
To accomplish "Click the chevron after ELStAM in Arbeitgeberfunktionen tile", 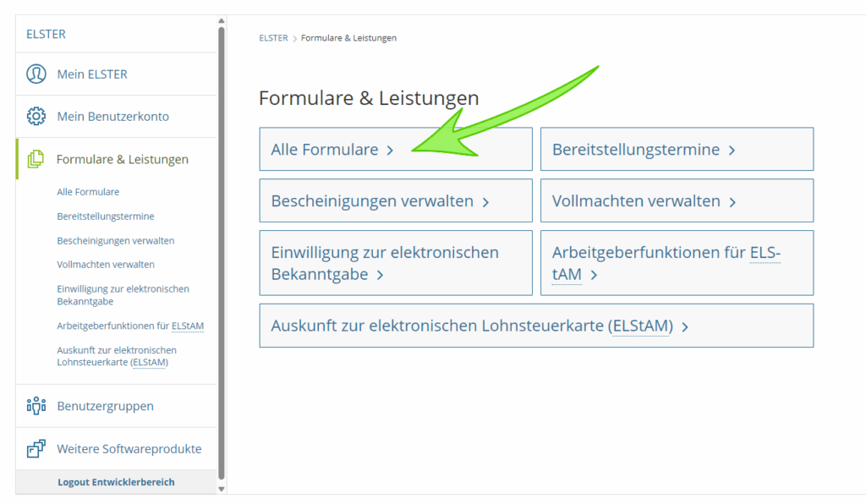I will 594,275.
